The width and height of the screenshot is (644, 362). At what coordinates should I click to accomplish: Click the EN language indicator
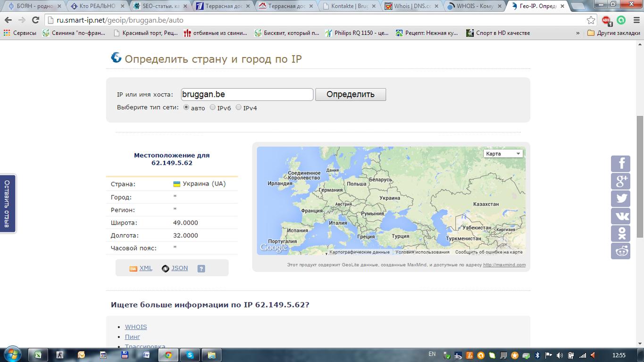[432, 354]
